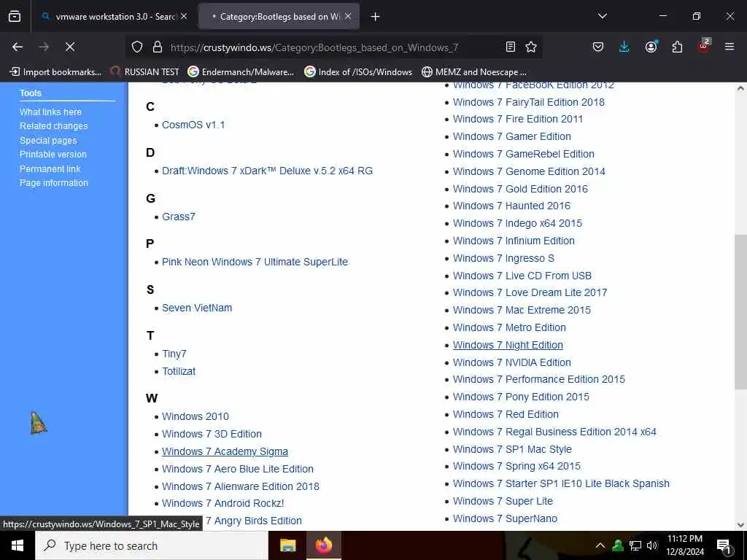Open tracking protection shield icon
747x560 pixels.
coord(137,47)
